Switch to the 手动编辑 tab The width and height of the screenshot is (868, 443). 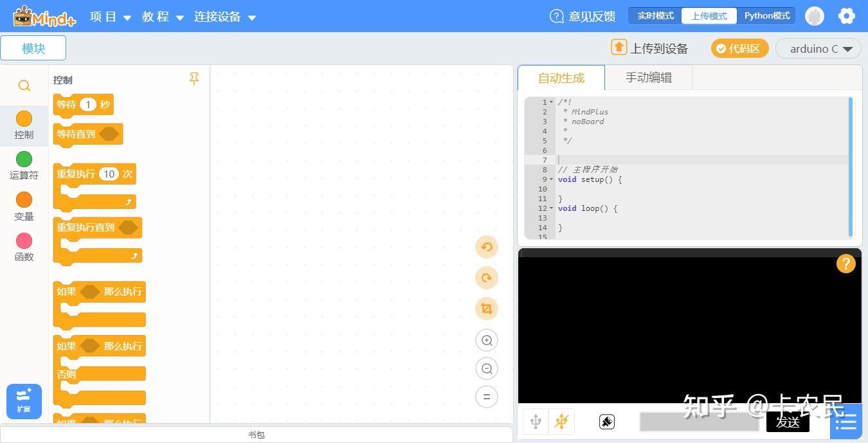[x=649, y=77]
